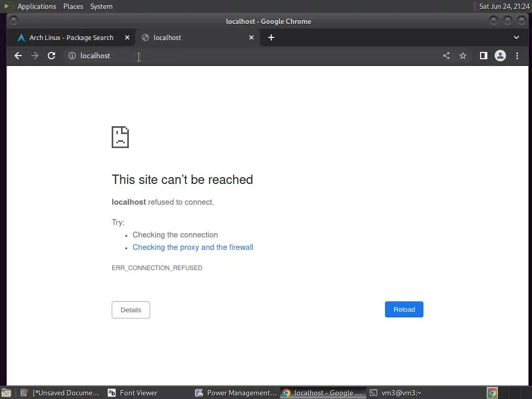
Task: Bookmark this tab with the star icon
Action: point(463,56)
